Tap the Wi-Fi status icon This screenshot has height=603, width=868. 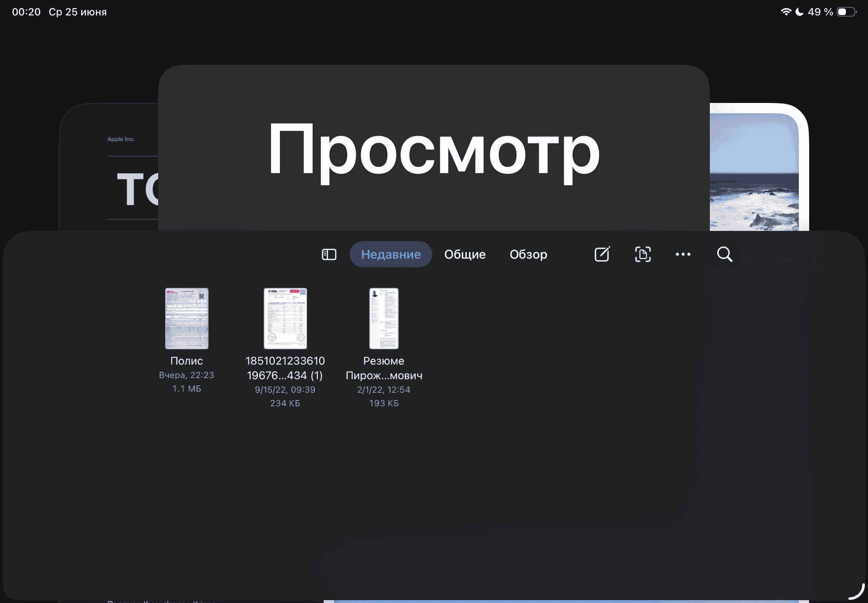tap(786, 12)
